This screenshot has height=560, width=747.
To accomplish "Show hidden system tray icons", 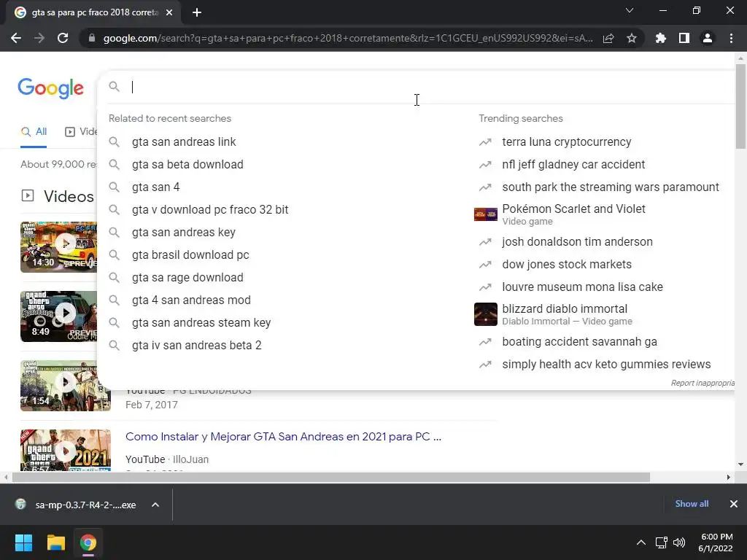I will (641, 542).
